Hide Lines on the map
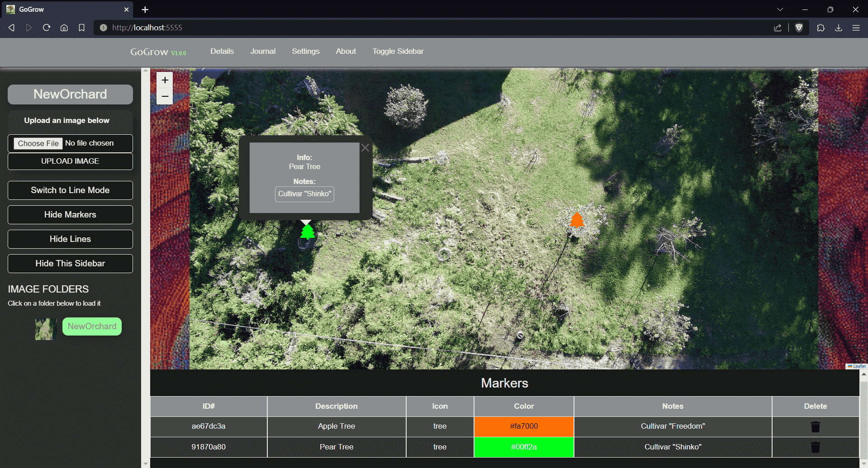Screen dimensions: 868x468 click(x=70, y=239)
